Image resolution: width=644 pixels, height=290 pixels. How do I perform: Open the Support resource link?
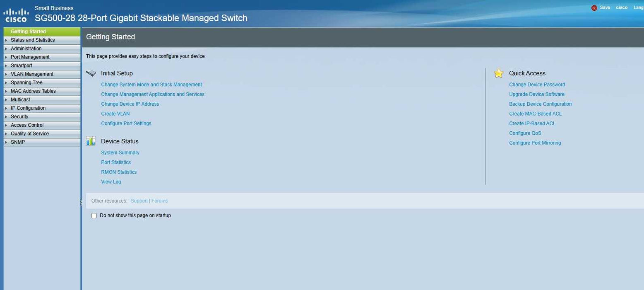(x=139, y=201)
